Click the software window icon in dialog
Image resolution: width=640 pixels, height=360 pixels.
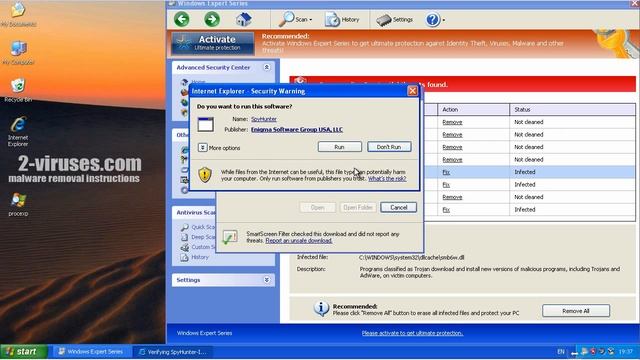(205, 124)
